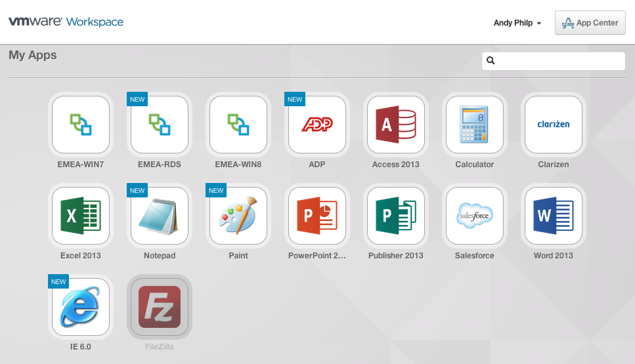635x364 pixels.
Task: Click the Salesforce label text
Action: 475,256
